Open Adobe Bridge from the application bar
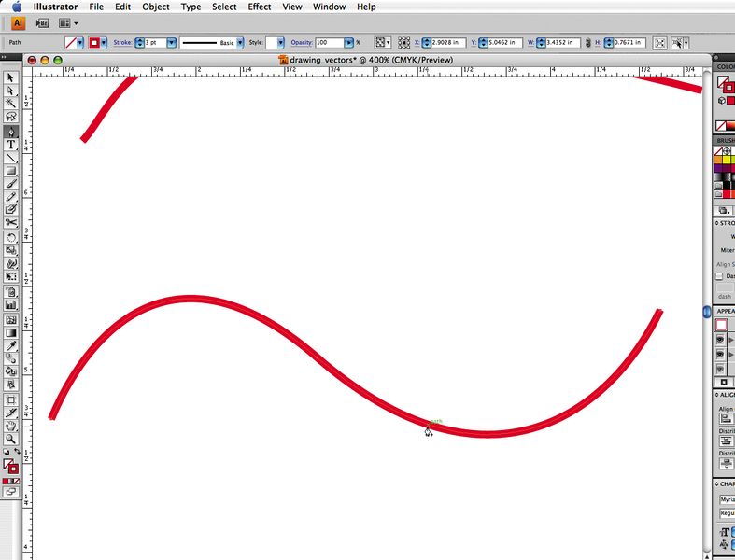 (x=42, y=23)
